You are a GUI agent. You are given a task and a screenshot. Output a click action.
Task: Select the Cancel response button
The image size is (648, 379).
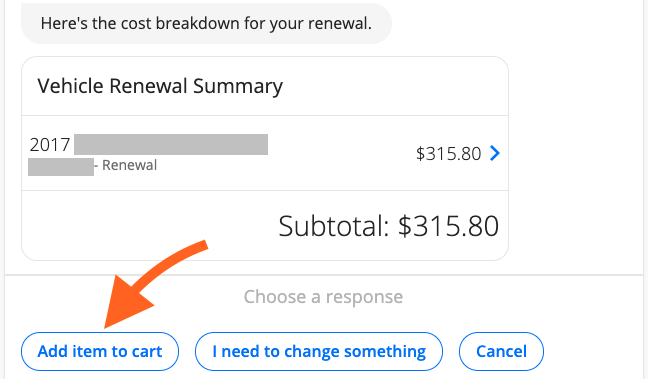pos(501,351)
